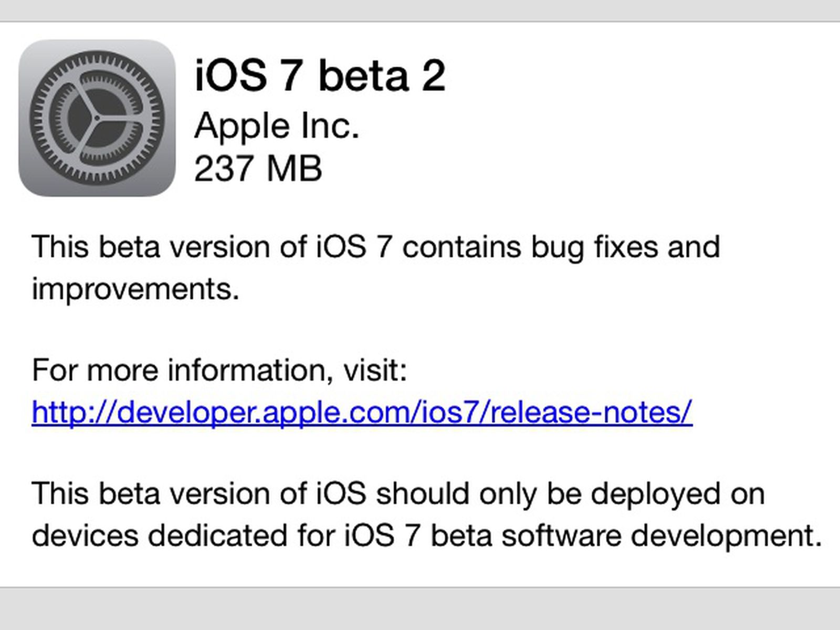Viewport: 840px width, 630px height.
Task: Tap the Settings gear icon
Action: point(97,118)
